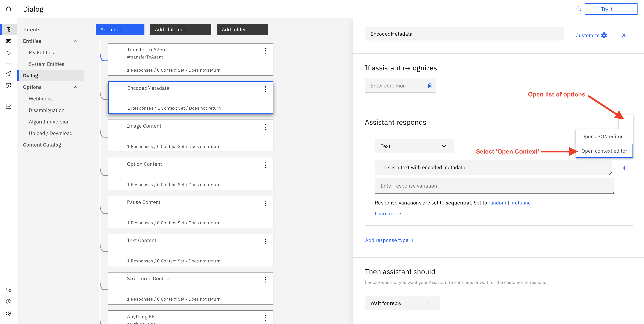Open Webhooks under Options

pos(40,99)
